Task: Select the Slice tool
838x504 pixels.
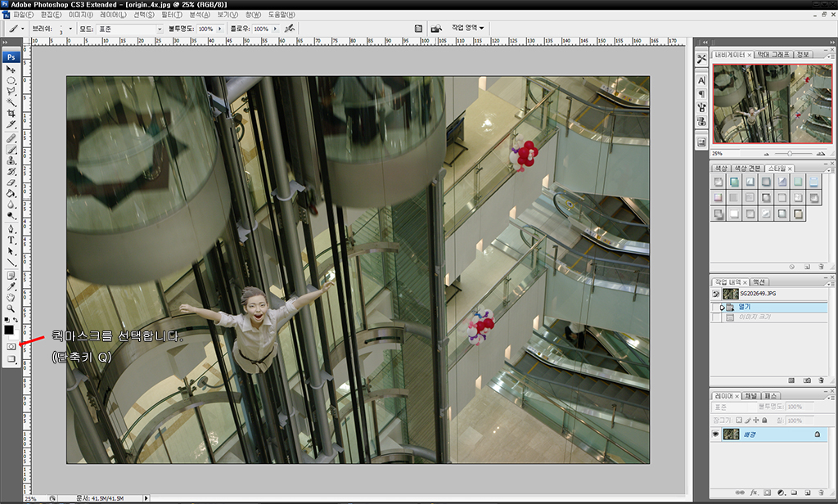Action: 11,124
